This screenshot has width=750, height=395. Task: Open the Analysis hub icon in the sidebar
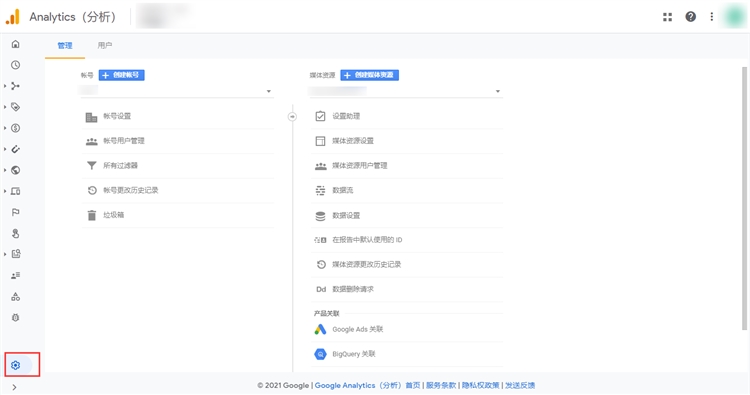coord(16,254)
